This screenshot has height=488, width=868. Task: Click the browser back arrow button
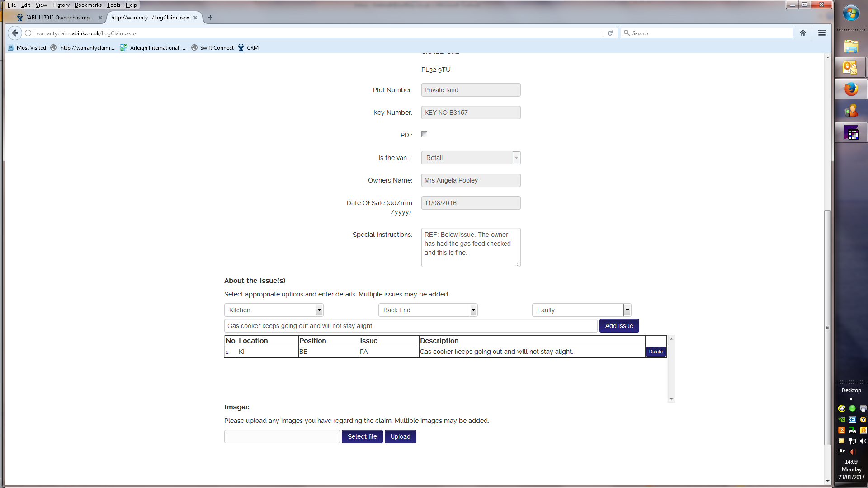tap(15, 33)
